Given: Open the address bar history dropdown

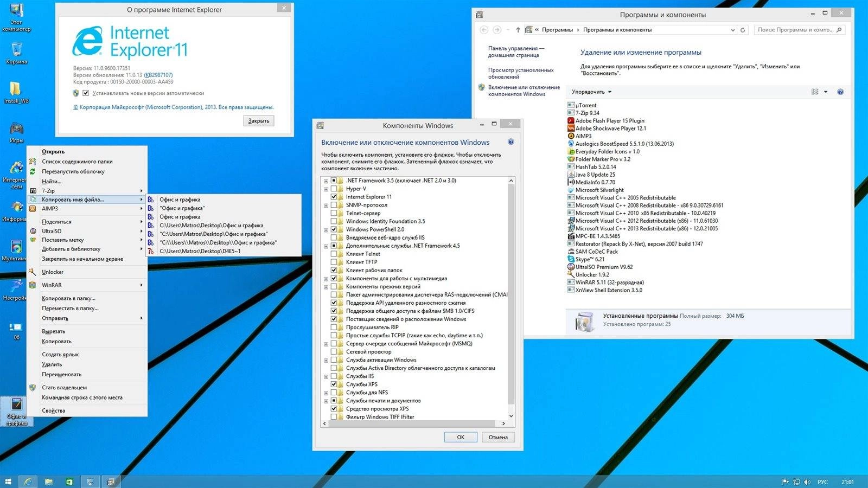Looking at the screenshot, I should click(x=732, y=30).
